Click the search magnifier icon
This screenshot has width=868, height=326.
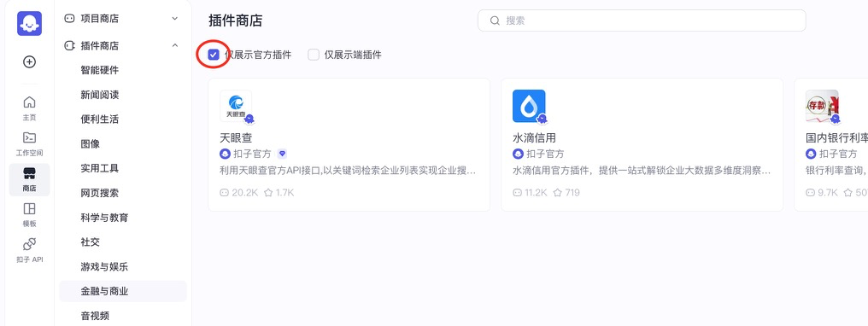pyautogui.click(x=495, y=20)
